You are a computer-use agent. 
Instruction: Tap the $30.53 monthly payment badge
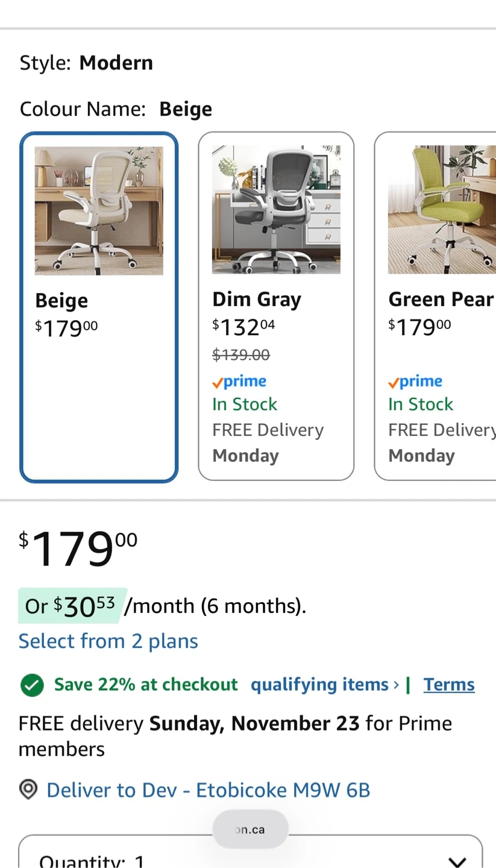click(x=72, y=606)
